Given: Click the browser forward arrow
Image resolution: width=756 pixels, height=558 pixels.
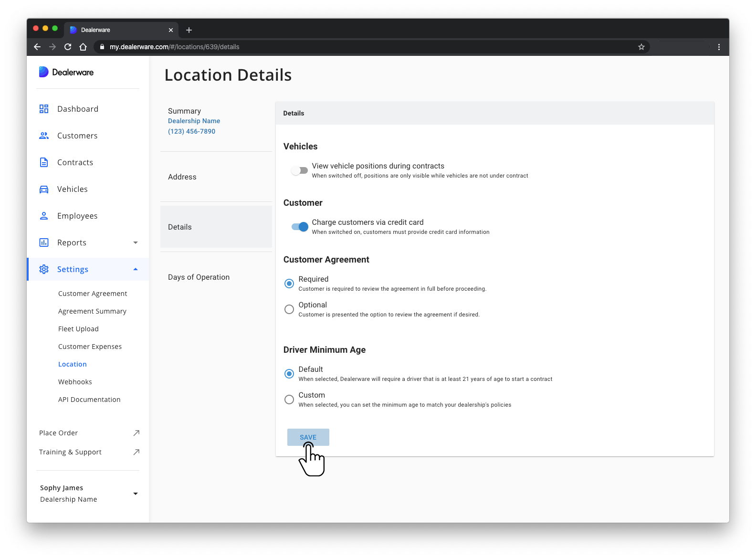Looking at the screenshot, I should [52, 47].
